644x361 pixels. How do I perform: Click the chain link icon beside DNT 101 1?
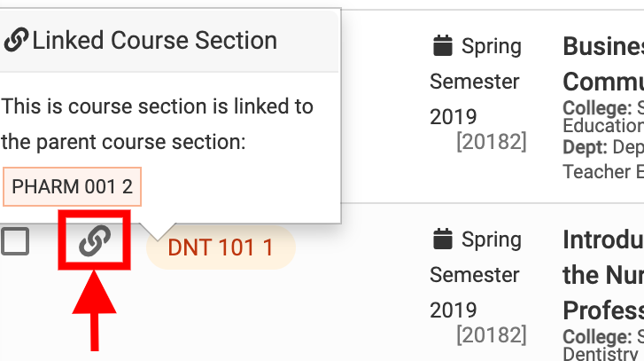click(94, 240)
